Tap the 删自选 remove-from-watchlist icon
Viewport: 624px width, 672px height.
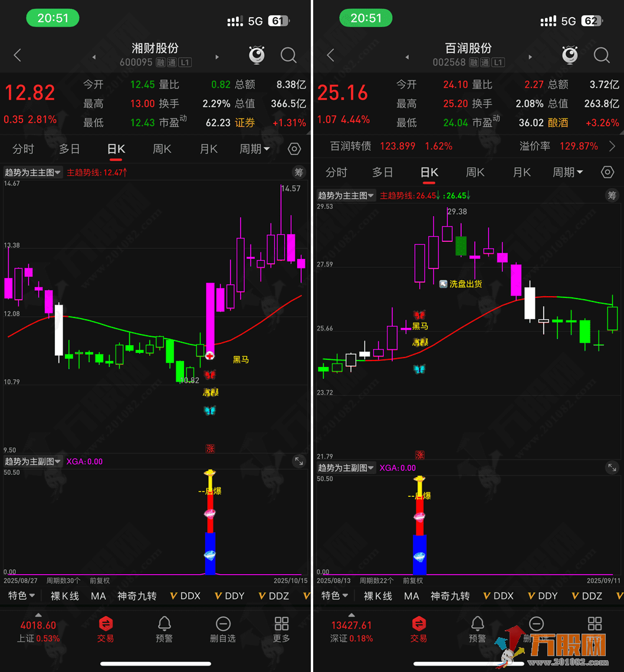click(x=222, y=630)
